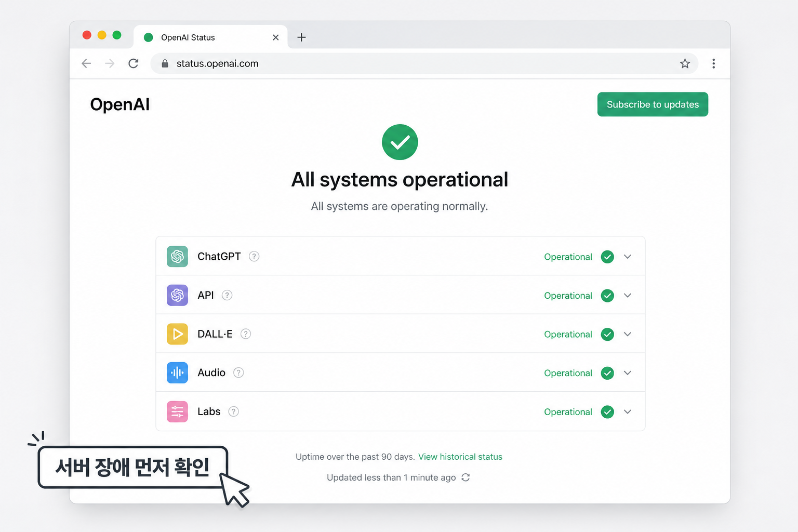
Task: Click the API service name
Action: (x=206, y=295)
